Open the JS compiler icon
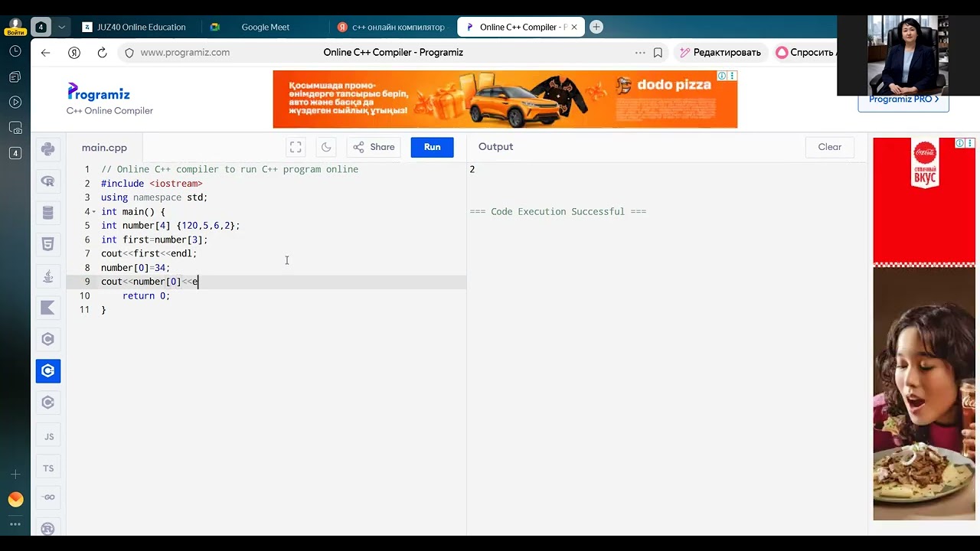This screenshot has width=980, height=551. [48, 437]
